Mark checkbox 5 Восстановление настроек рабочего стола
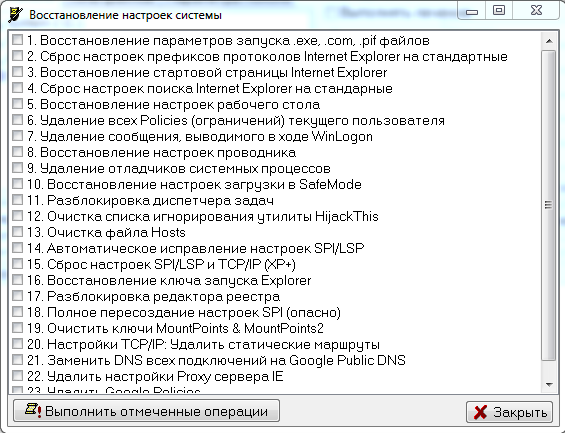565x433 pixels. [x=17, y=104]
